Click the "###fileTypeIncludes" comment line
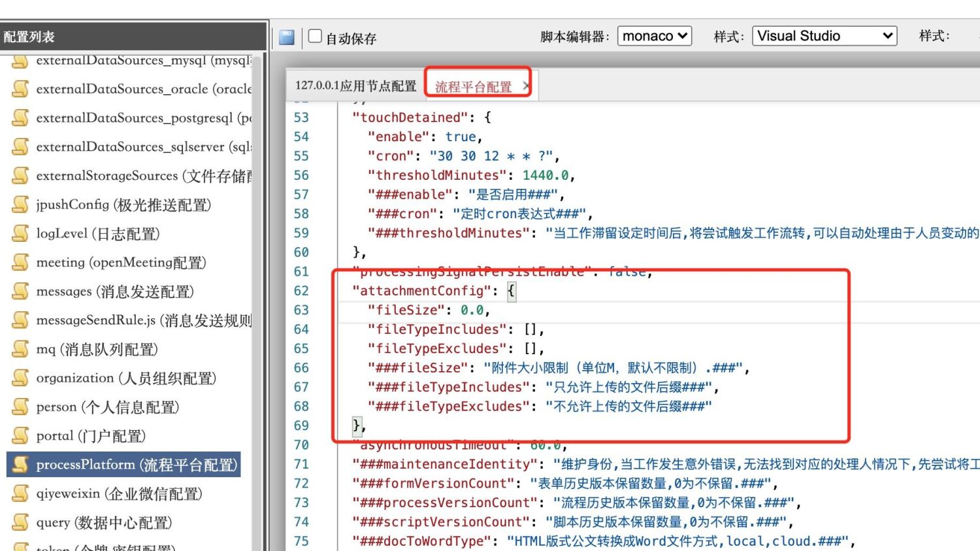980x551 pixels. [x=543, y=387]
